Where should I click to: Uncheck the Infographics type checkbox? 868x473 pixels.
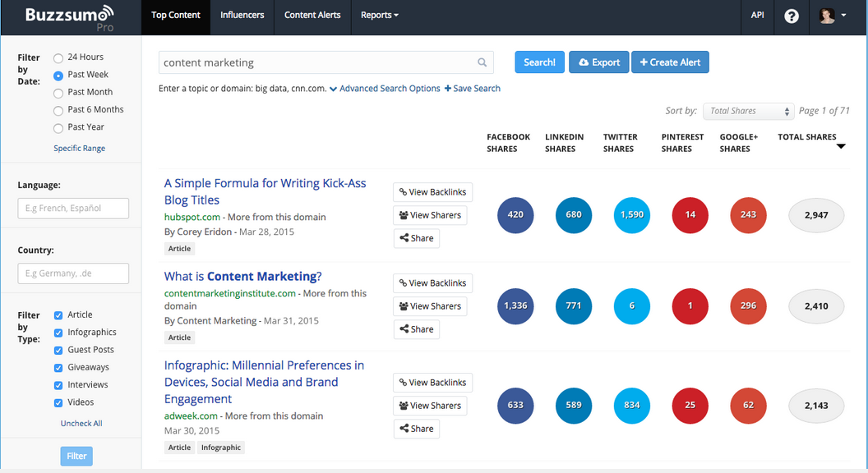(58, 333)
